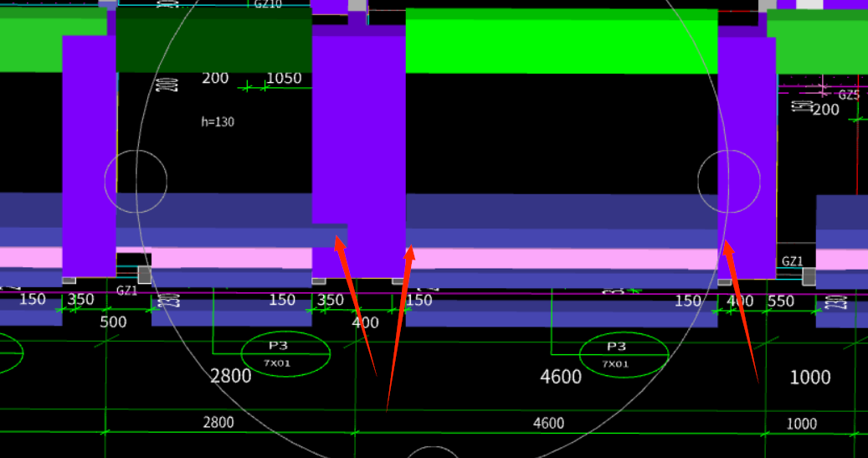Viewport: 868px width, 458px height.
Task: Select the larger 2800 span text
Action: click(231, 377)
